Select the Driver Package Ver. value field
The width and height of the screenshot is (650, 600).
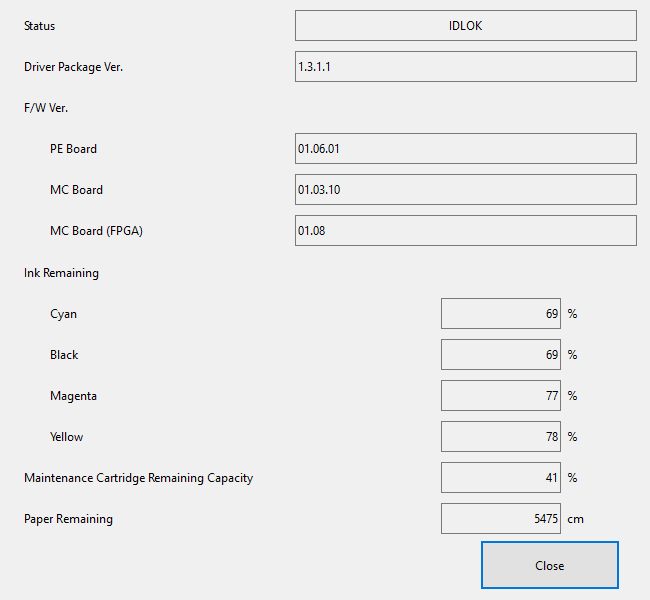(x=465, y=67)
